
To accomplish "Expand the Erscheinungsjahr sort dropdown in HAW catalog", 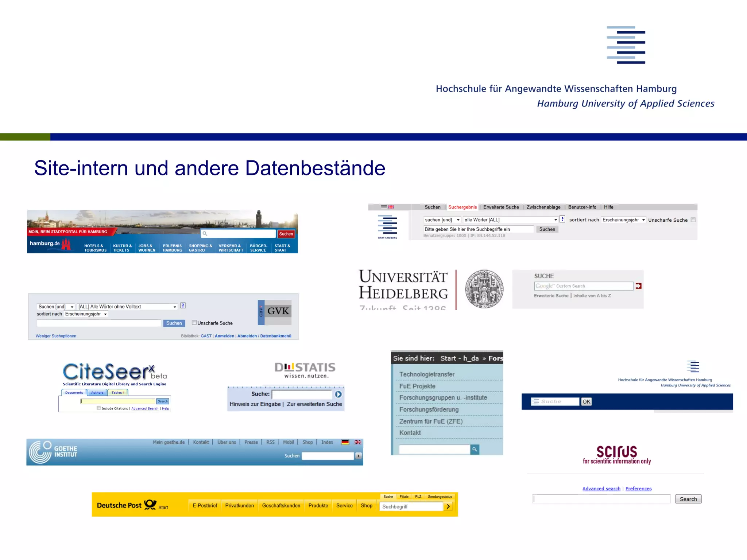I will coord(624,220).
